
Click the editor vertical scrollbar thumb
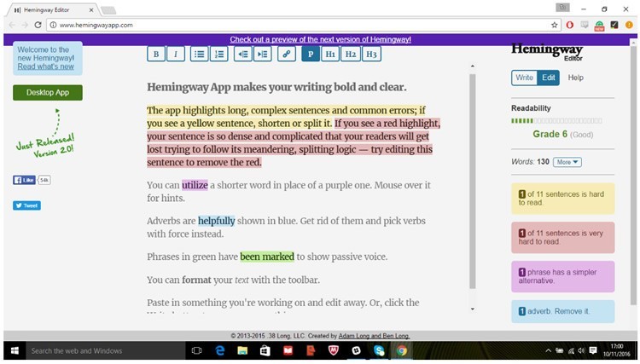click(473, 182)
